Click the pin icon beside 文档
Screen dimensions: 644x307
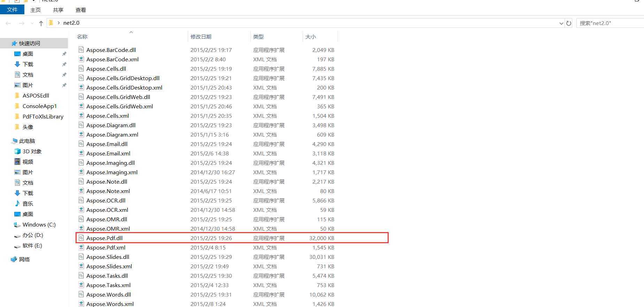pyautogui.click(x=64, y=75)
